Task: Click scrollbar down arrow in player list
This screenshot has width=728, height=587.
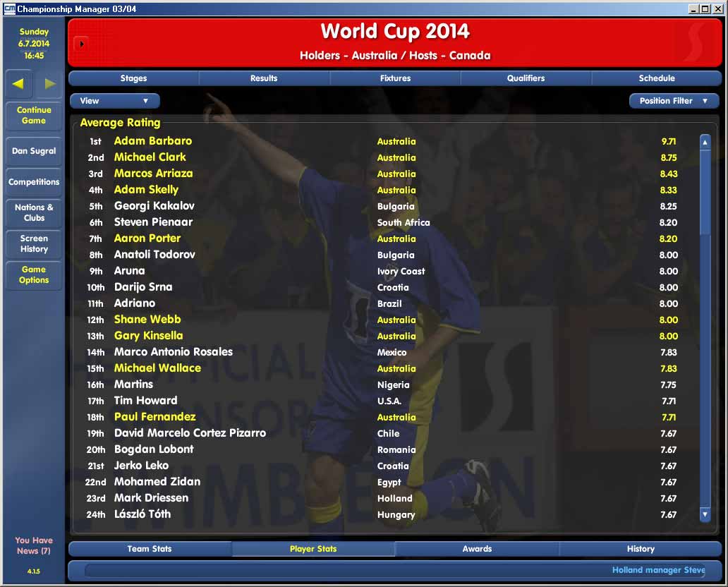Action: [x=705, y=514]
